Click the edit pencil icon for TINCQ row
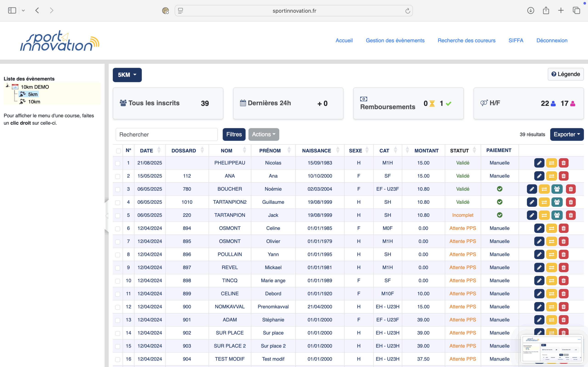 click(539, 281)
